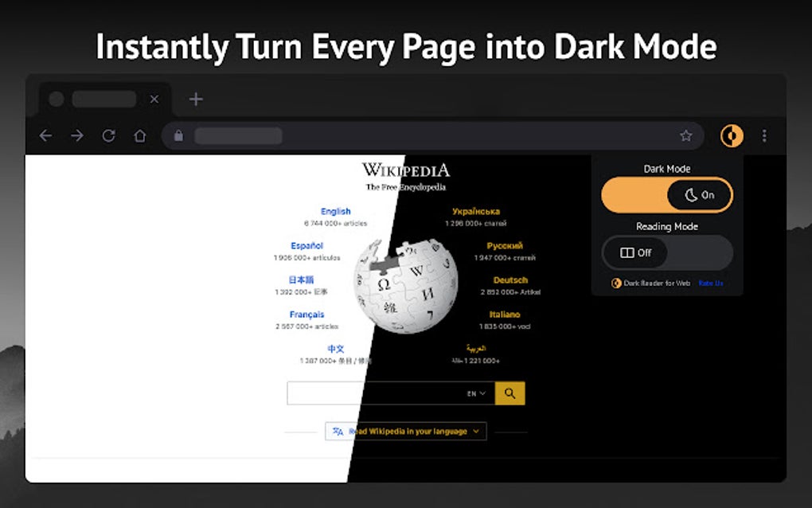The image size is (812, 508).
Task: Click the home icon
Action: click(140, 135)
